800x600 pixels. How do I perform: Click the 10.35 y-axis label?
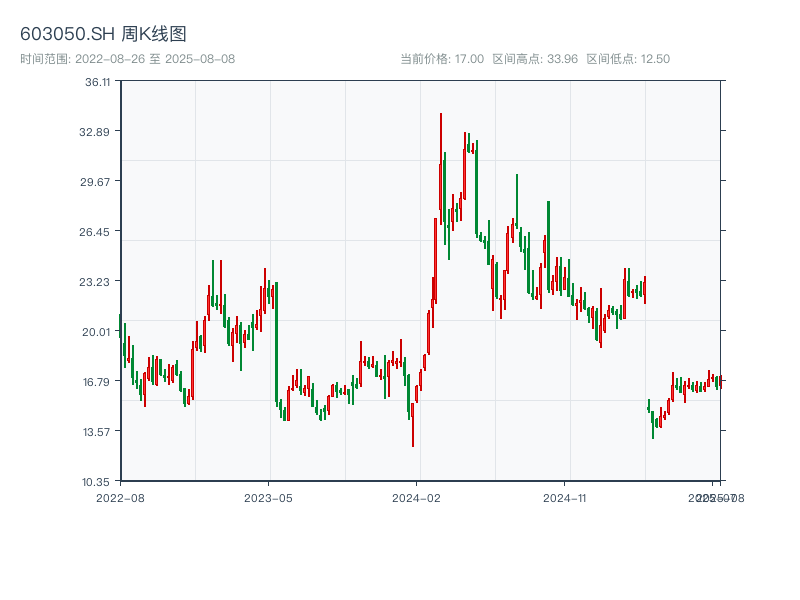point(97,482)
